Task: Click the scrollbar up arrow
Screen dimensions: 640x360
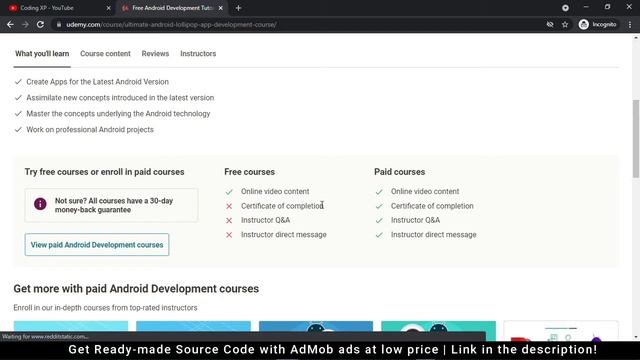Action: [636, 38]
